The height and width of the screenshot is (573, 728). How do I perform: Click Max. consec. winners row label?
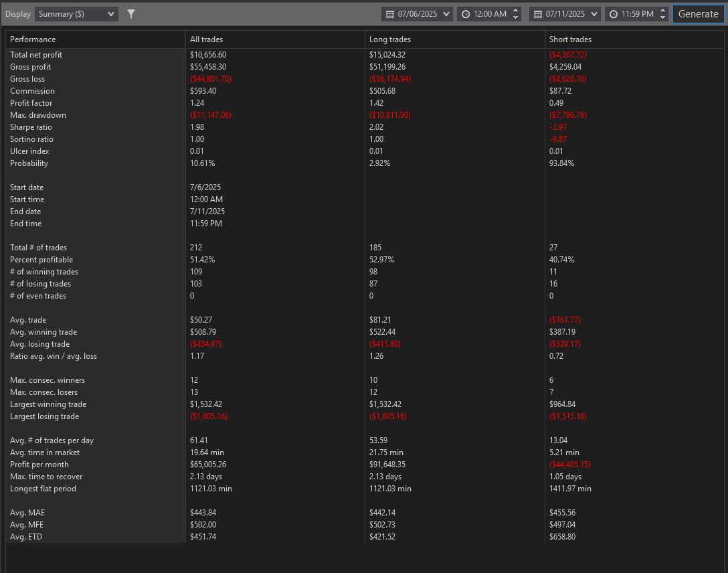click(48, 380)
